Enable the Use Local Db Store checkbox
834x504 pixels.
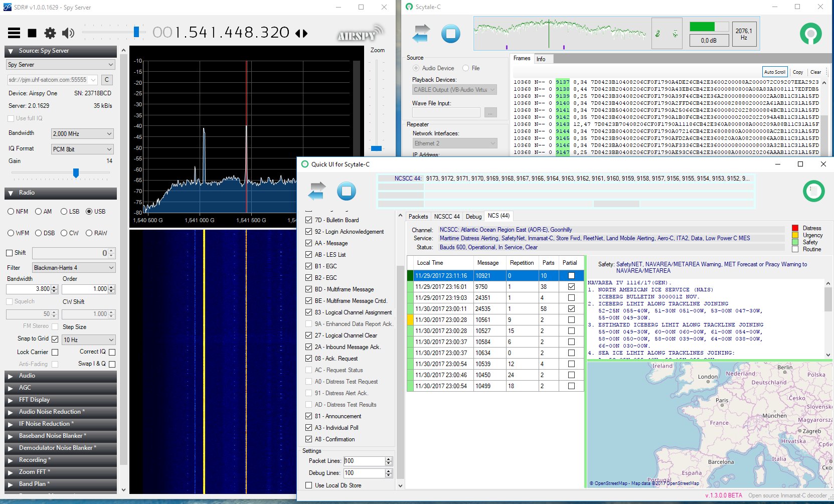[309, 485]
